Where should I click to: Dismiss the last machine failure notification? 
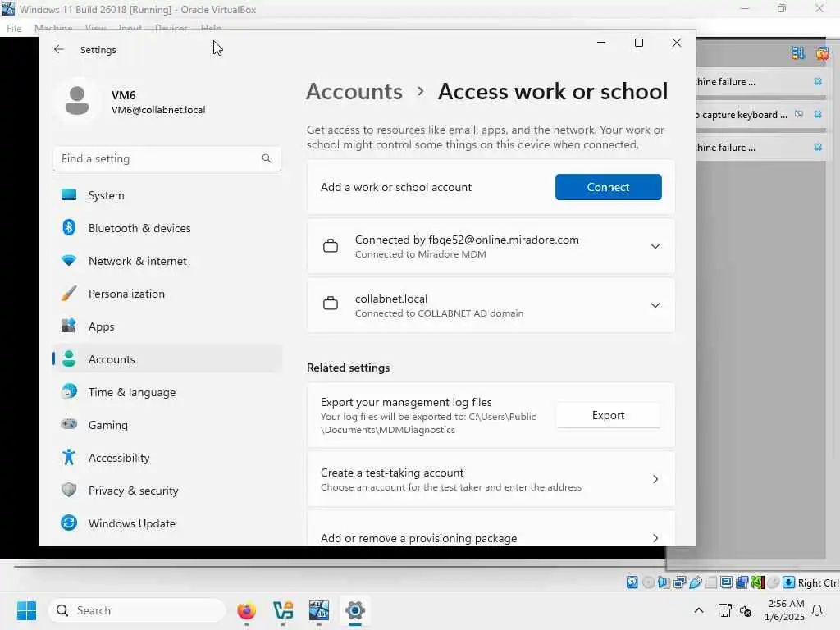click(x=818, y=148)
